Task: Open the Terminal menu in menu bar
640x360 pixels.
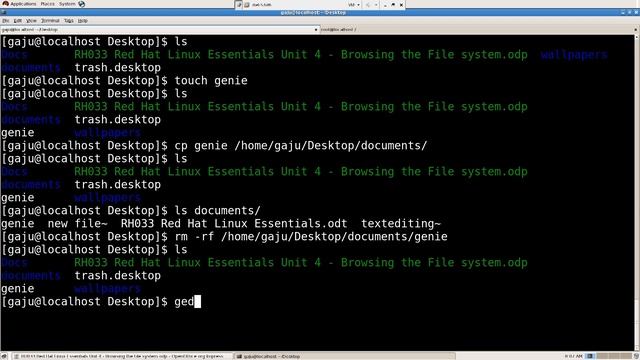Action: pyautogui.click(x=50, y=20)
